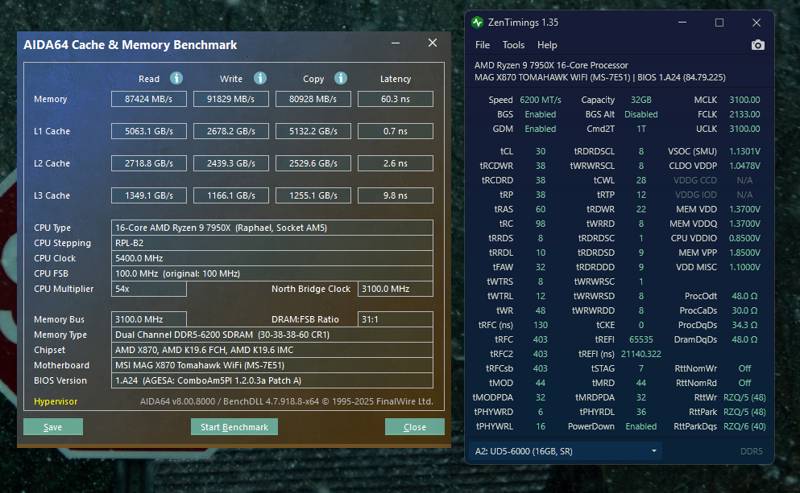Viewport: 800px width, 493px height.
Task: Open the Help menu in ZenTimings
Action: click(x=547, y=45)
